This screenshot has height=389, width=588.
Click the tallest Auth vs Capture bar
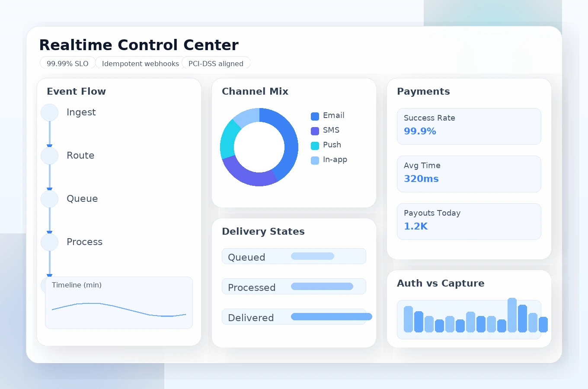(512, 315)
